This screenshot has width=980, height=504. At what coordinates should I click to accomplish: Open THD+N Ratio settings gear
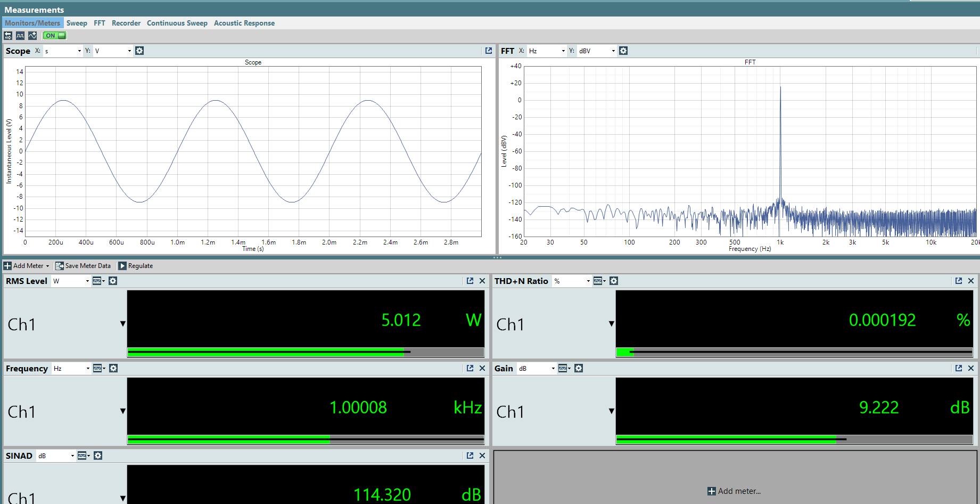[614, 281]
